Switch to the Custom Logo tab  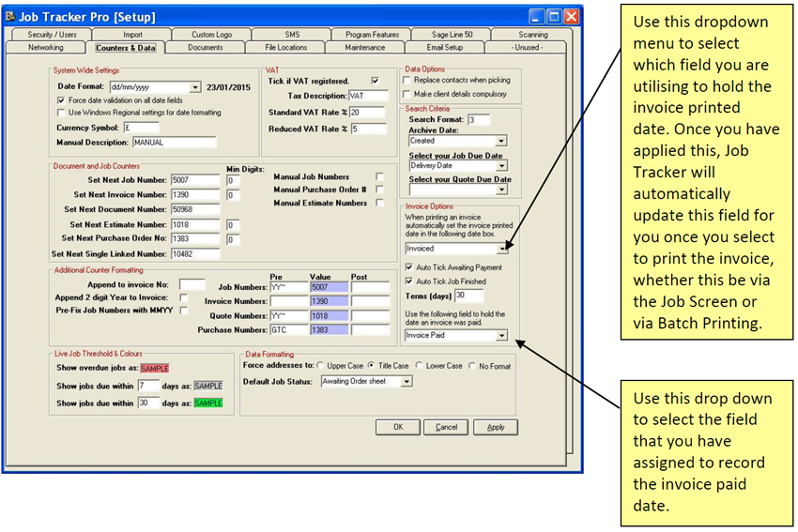pyautogui.click(x=212, y=35)
